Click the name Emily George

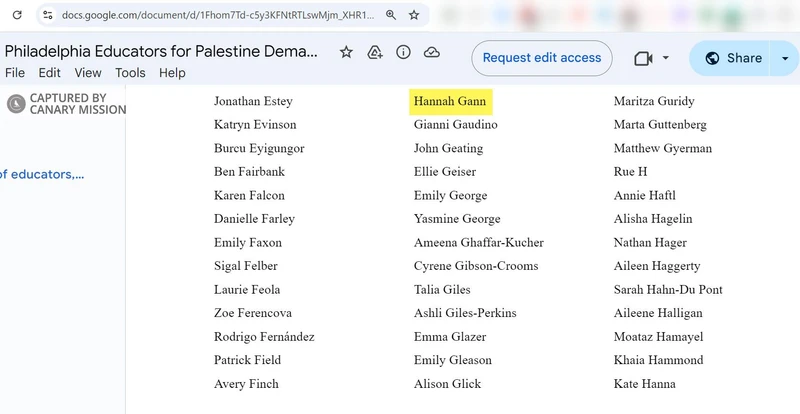[451, 196]
